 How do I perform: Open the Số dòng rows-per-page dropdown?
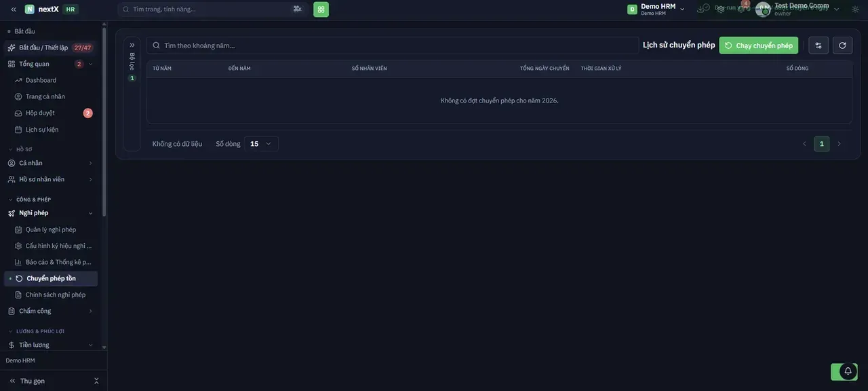click(x=261, y=144)
